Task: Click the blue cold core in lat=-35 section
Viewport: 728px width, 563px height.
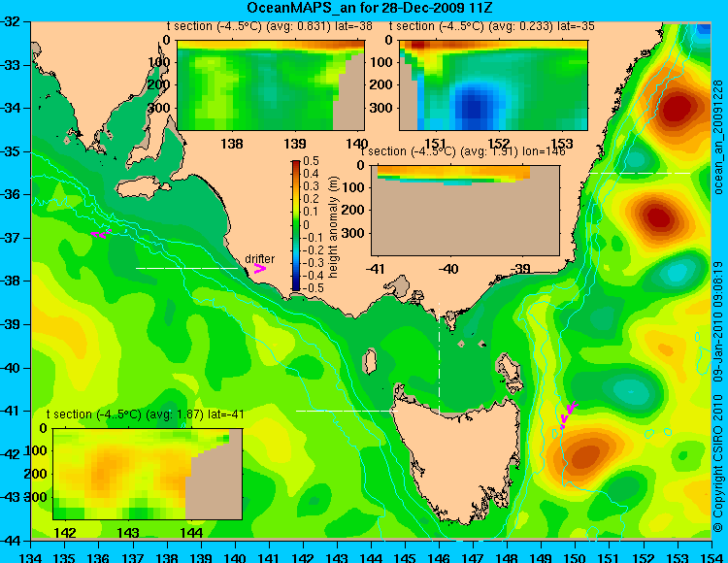Action: 474,107
